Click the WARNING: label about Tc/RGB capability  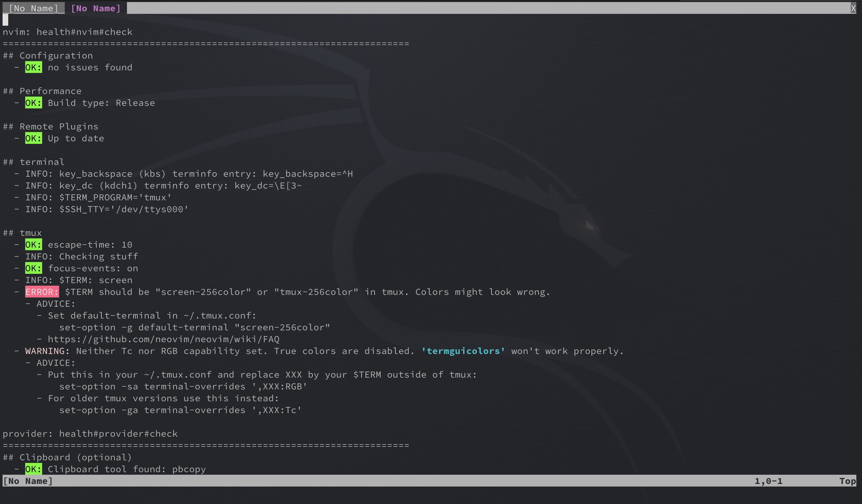(47, 351)
